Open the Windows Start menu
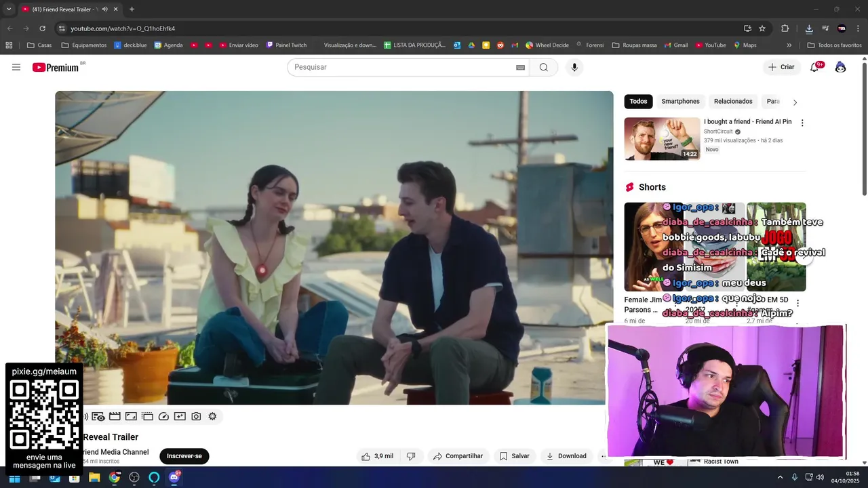 point(14,478)
